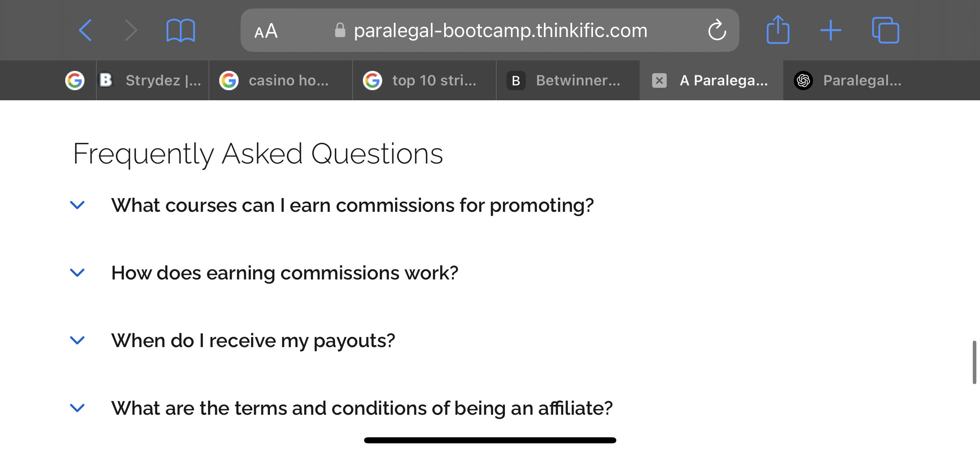Expand 'When do I receive my payouts?' chevron
980x453 pixels.
coord(77,340)
